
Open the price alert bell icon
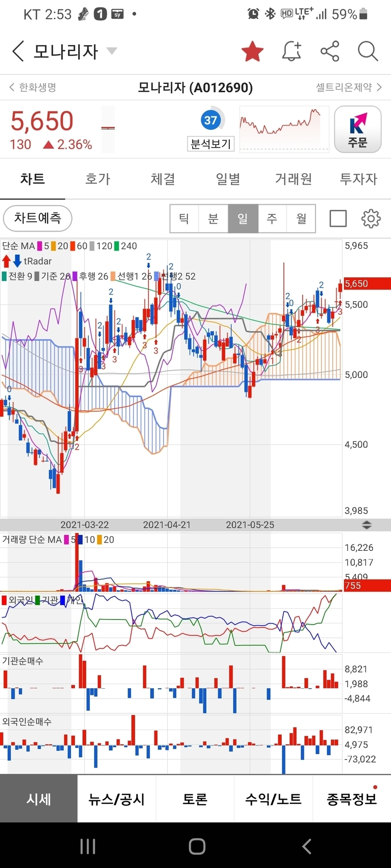tap(292, 51)
